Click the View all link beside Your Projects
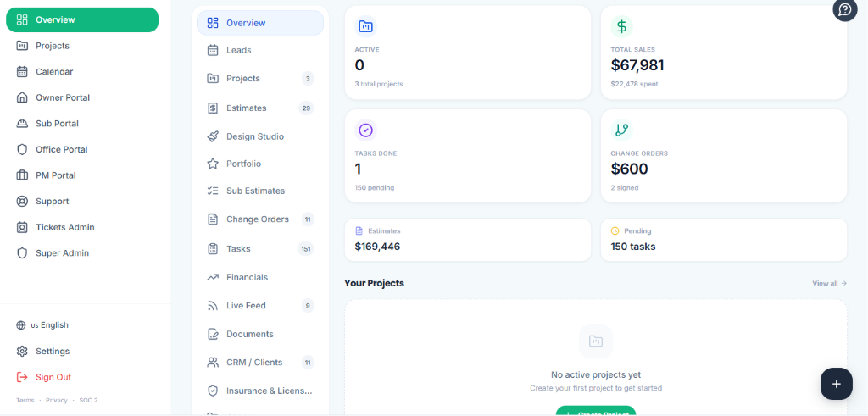This screenshot has height=416, width=868. pos(829,283)
